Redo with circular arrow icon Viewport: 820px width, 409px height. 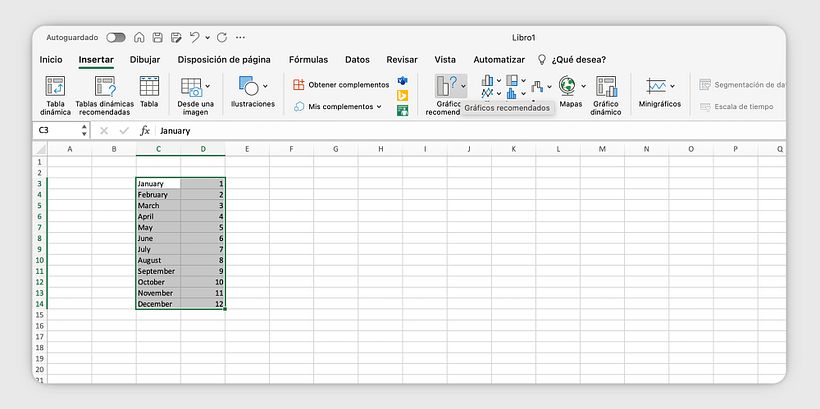point(222,38)
